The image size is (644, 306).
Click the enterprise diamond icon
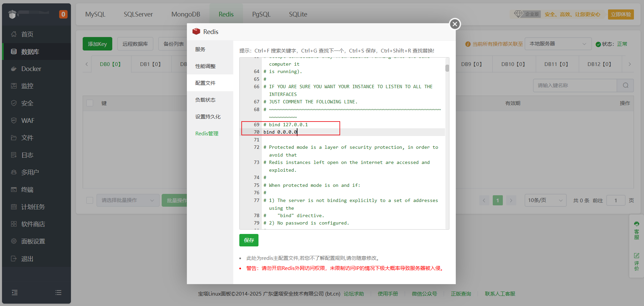click(518, 14)
